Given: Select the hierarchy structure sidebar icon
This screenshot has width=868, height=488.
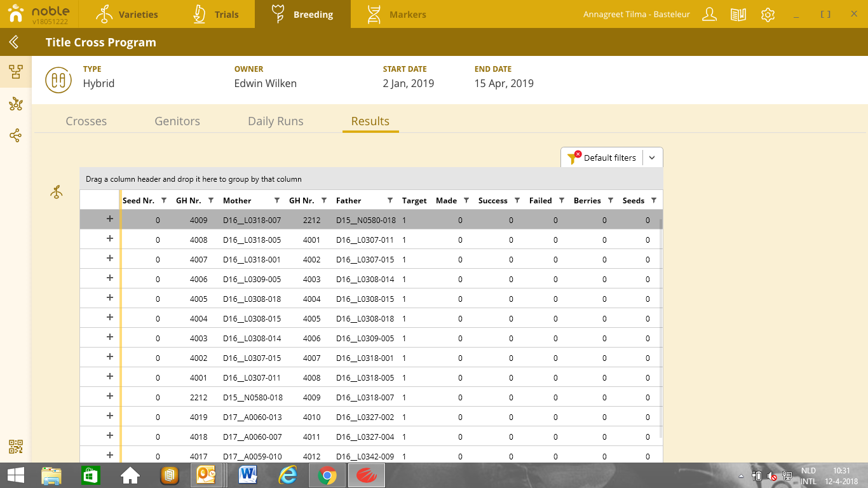Looking at the screenshot, I should click(16, 71).
